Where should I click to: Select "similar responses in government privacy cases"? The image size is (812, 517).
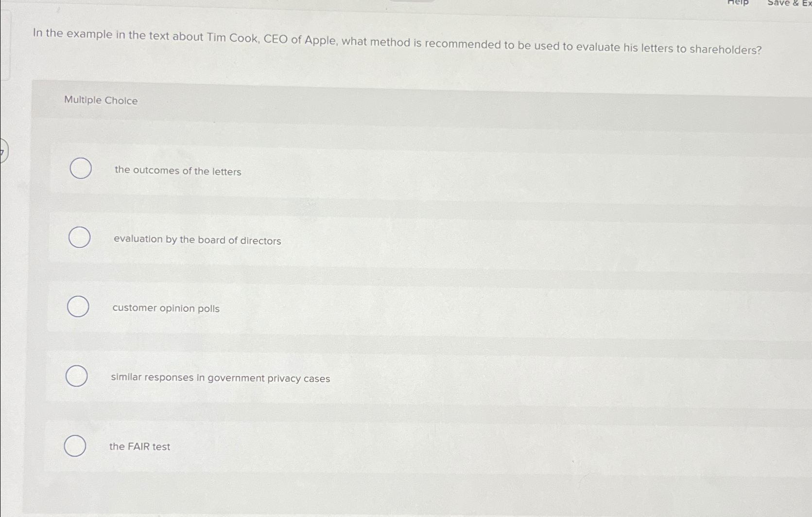coord(77,376)
